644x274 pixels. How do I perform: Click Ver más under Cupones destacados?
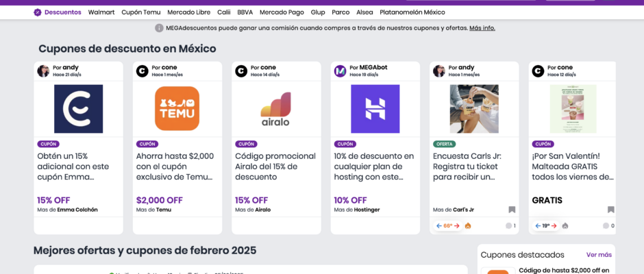[x=599, y=255]
